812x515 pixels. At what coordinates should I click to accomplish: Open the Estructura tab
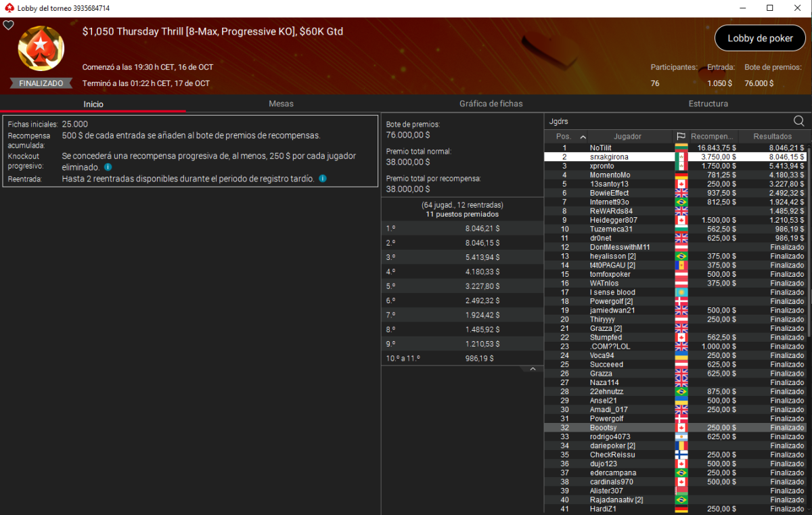coord(708,104)
